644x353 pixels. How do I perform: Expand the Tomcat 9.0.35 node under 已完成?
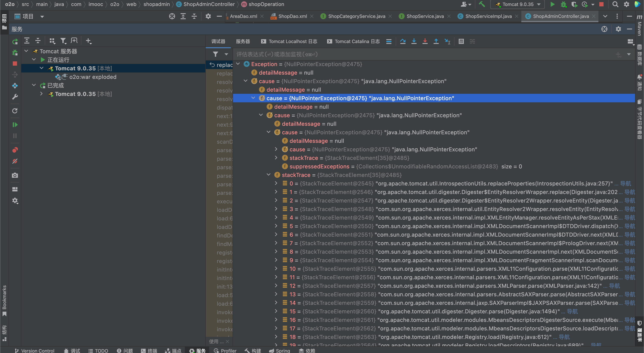click(42, 94)
